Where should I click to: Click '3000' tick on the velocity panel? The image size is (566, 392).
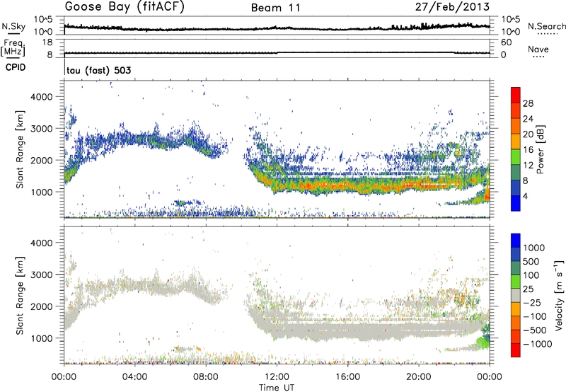(41, 275)
